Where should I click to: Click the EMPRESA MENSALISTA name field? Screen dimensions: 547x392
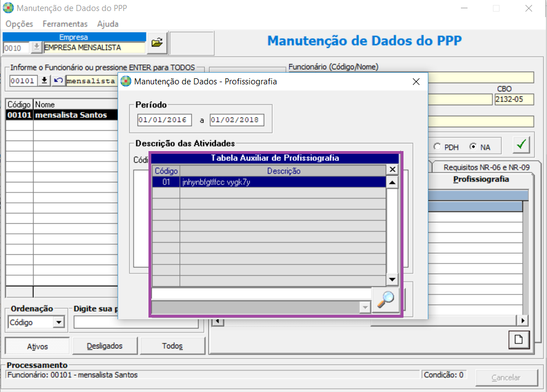(x=94, y=48)
